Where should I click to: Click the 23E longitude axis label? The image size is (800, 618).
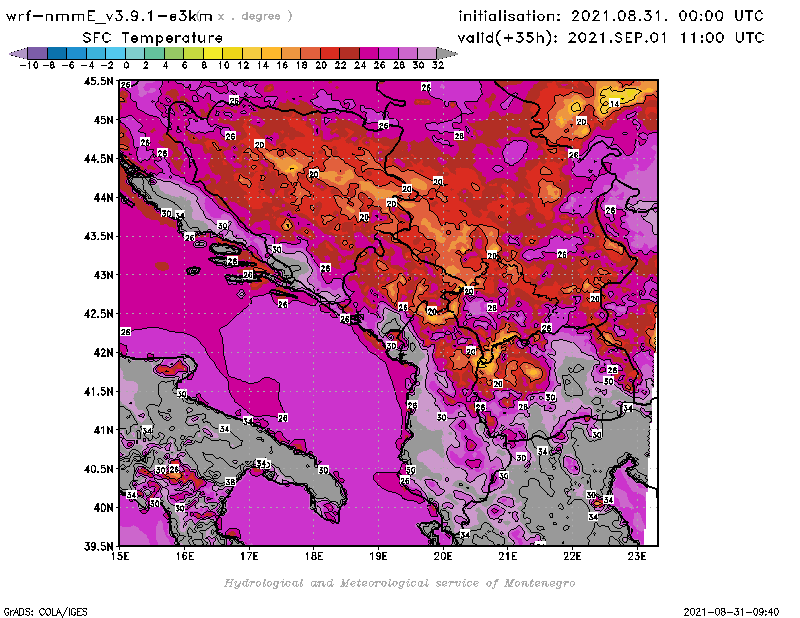(637, 556)
